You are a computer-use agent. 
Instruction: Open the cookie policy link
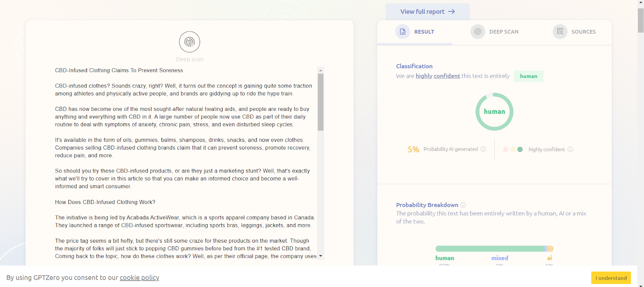click(x=139, y=277)
